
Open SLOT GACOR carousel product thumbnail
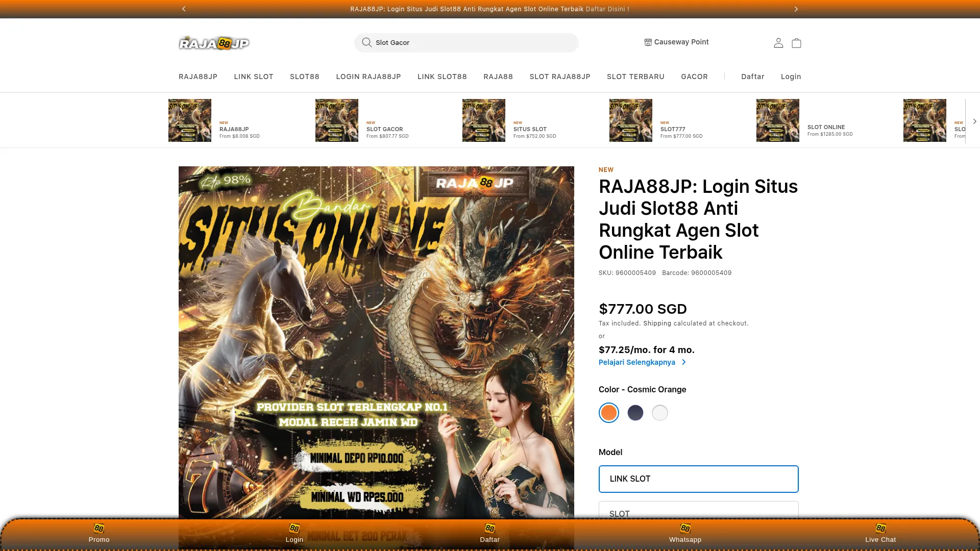tap(337, 120)
